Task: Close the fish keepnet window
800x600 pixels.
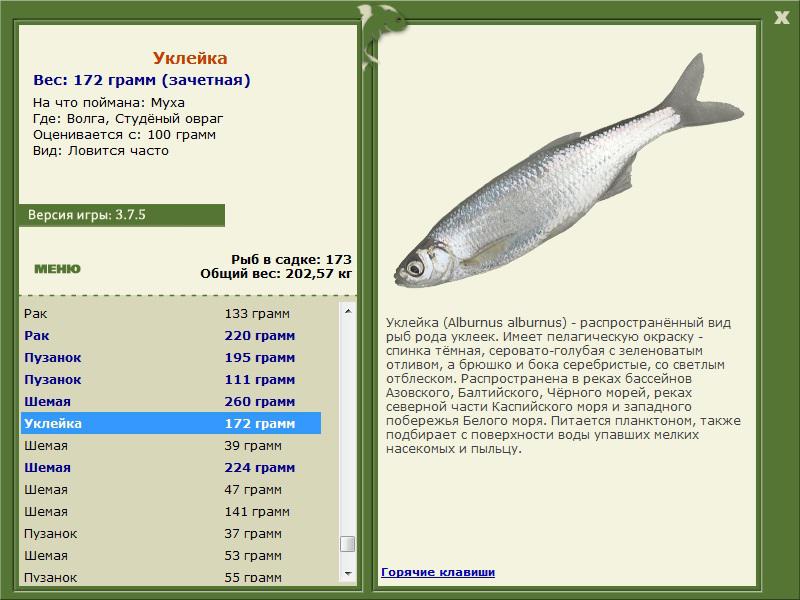Action: (x=781, y=18)
